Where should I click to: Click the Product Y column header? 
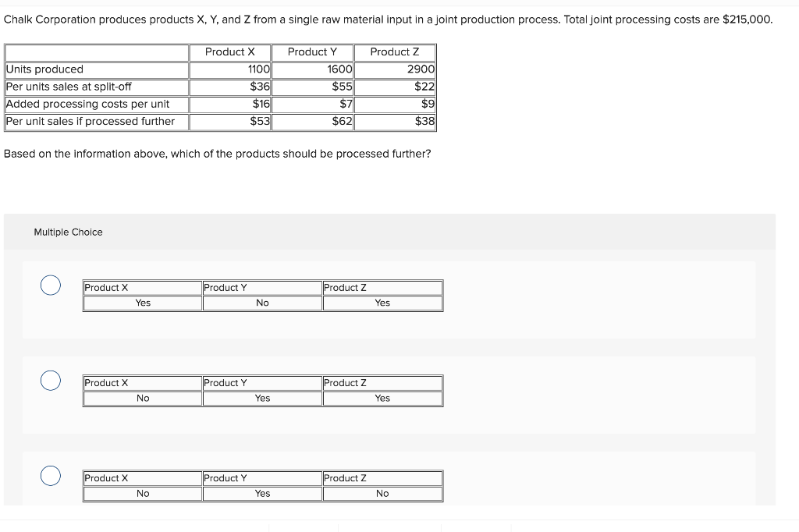click(312, 51)
